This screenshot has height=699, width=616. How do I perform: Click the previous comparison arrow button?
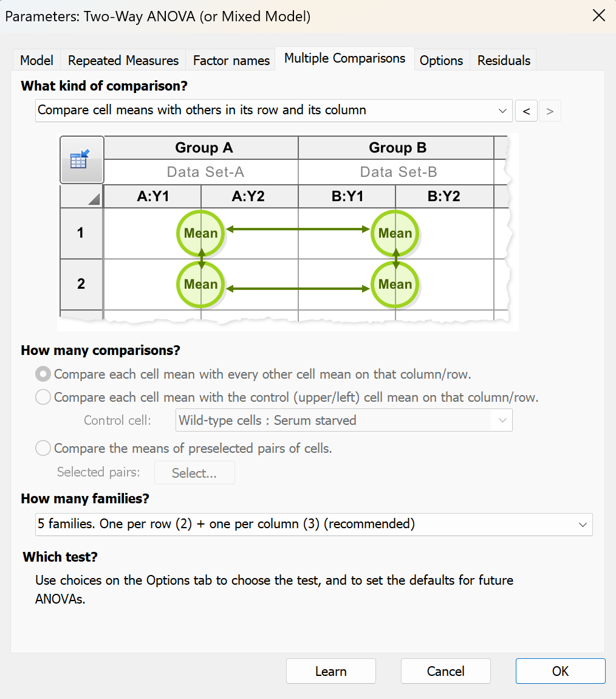click(526, 111)
